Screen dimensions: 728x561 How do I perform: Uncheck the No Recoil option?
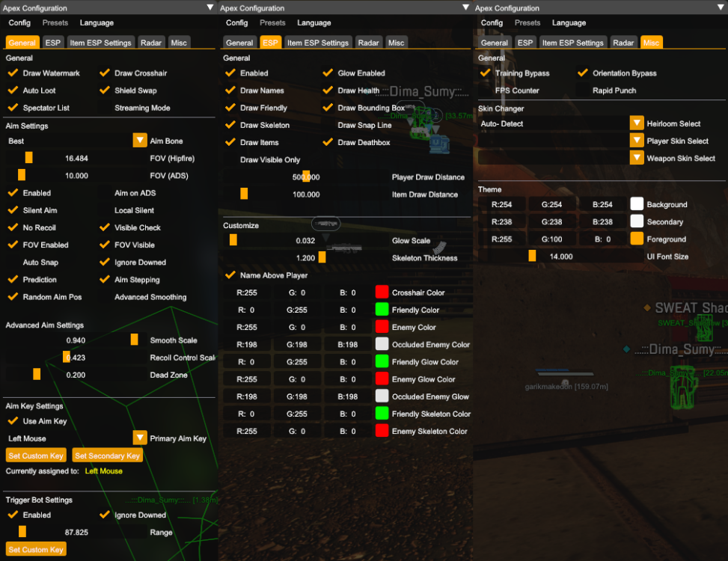13,227
